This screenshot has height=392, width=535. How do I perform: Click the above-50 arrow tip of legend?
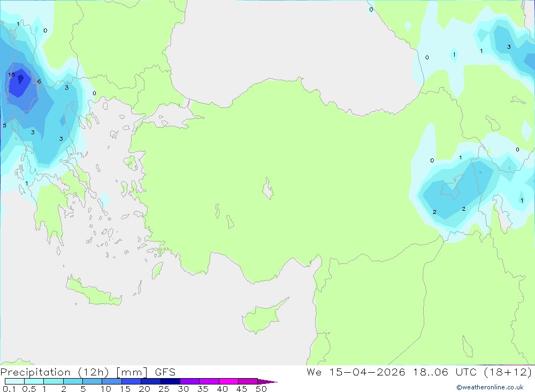click(x=267, y=382)
